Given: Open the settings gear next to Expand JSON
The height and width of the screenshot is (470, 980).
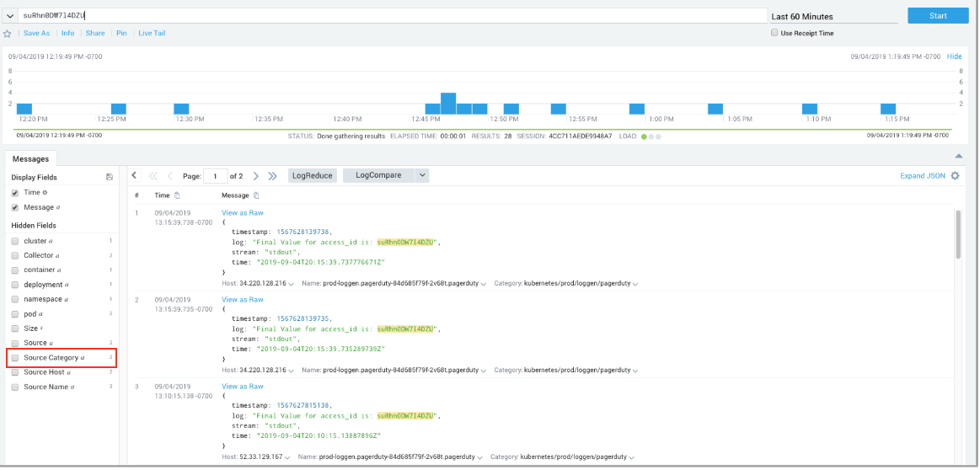Looking at the screenshot, I should click(955, 176).
